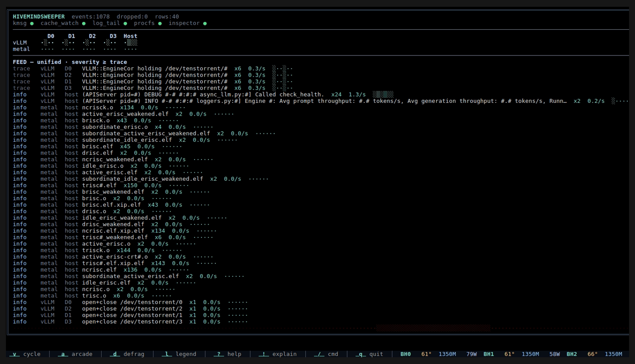
Task: Select the 'open+close /dev/tenstorrent/0' row
Action: [x=130, y=302]
